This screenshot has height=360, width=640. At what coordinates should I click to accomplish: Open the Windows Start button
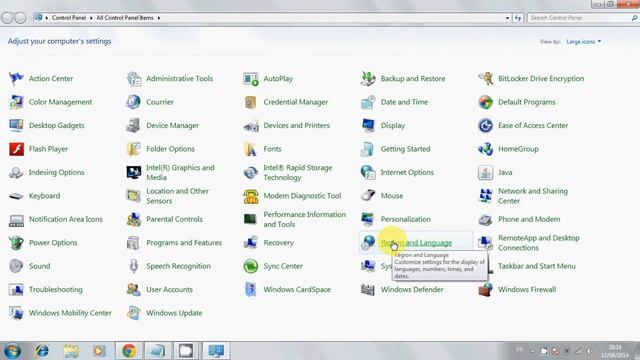click(x=12, y=351)
